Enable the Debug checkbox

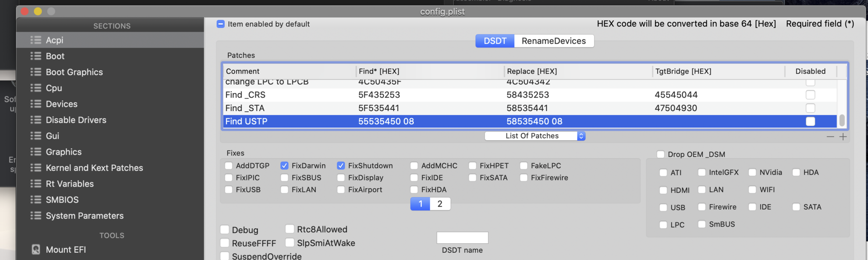(x=225, y=230)
